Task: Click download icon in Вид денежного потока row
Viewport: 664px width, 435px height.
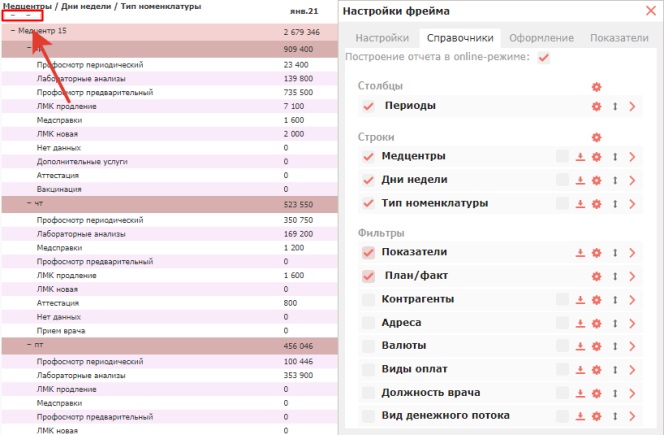Action: click(580, 416)
